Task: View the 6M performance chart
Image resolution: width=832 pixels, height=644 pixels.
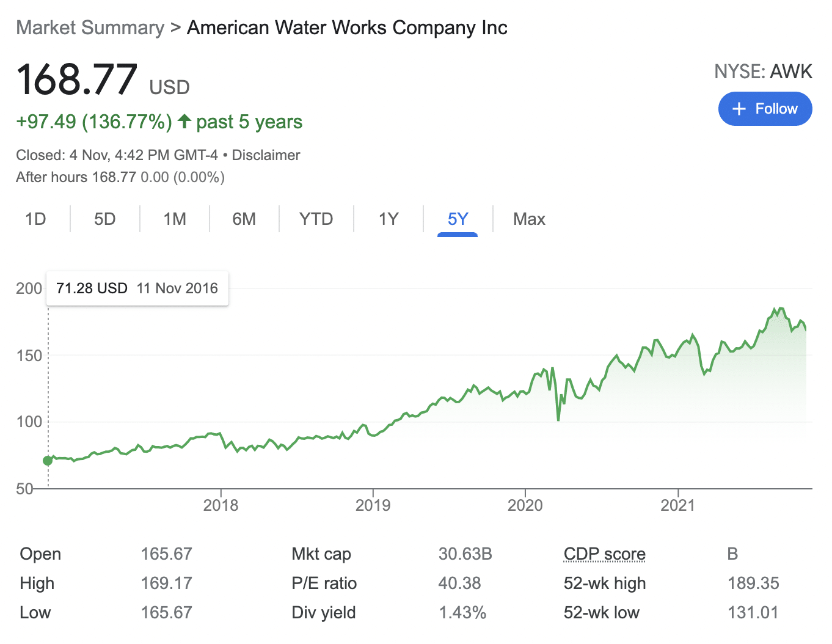Action: point(244,219)
